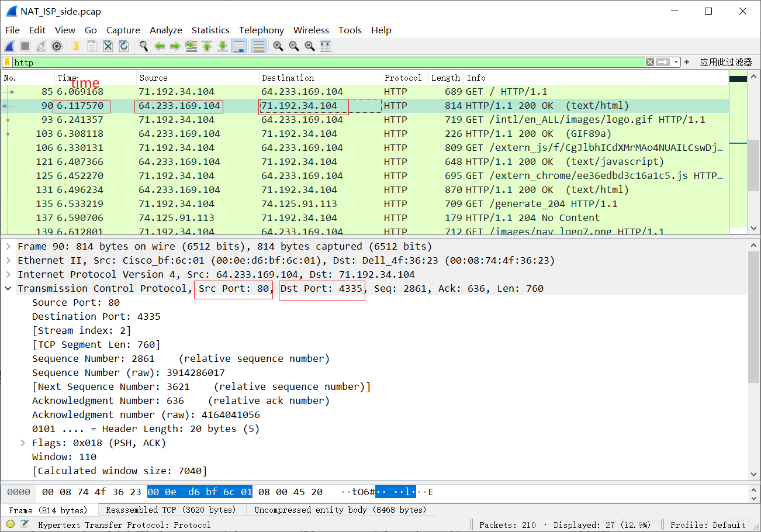Select packet 93 GET logo.gif row
This screenshot has width=761, height=532.
pos(365,120)
